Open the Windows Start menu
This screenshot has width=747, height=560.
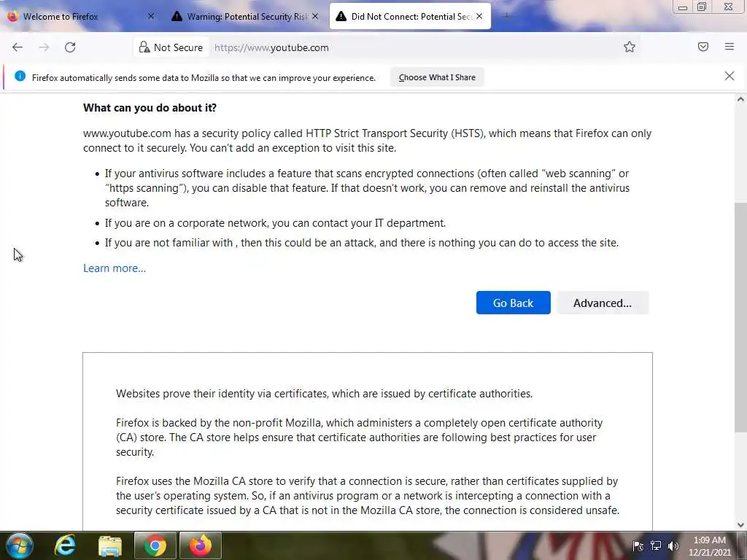click(x=18, y=545)
